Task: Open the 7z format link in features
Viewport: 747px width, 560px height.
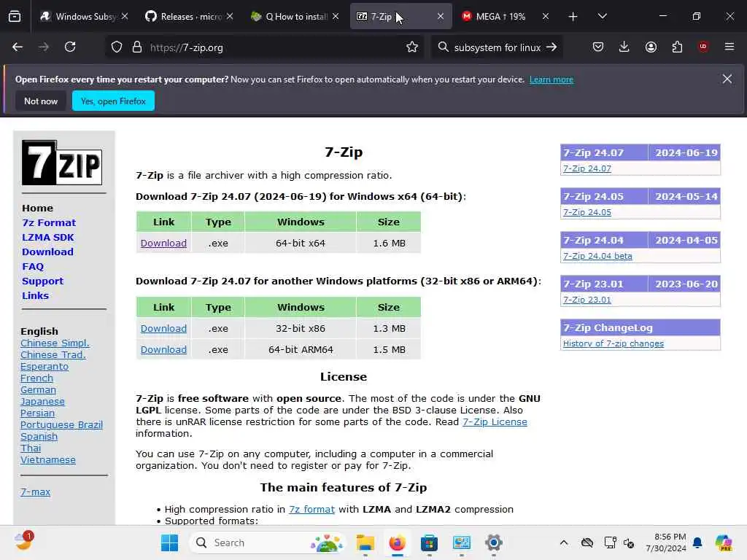Action: point(311,510)
